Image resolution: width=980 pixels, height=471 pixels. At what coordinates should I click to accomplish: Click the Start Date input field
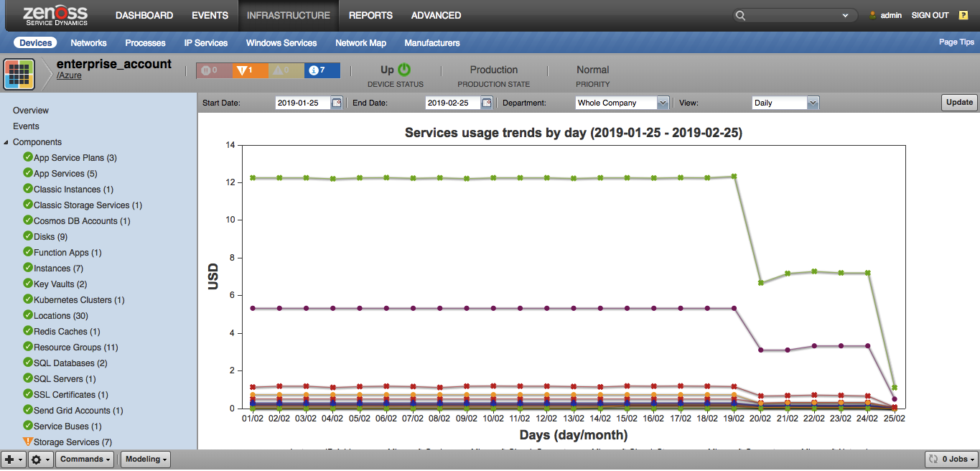click(302, 103)
